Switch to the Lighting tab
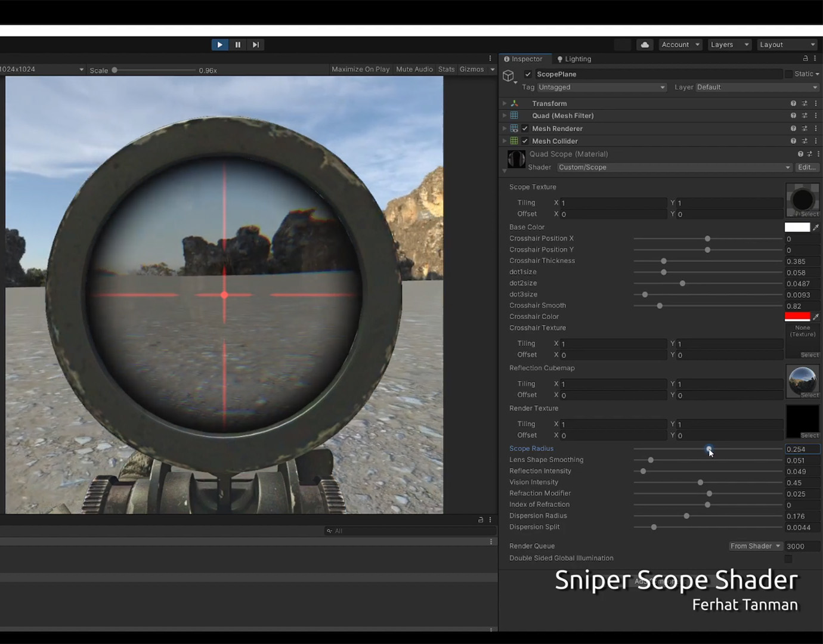 point(574,59)
